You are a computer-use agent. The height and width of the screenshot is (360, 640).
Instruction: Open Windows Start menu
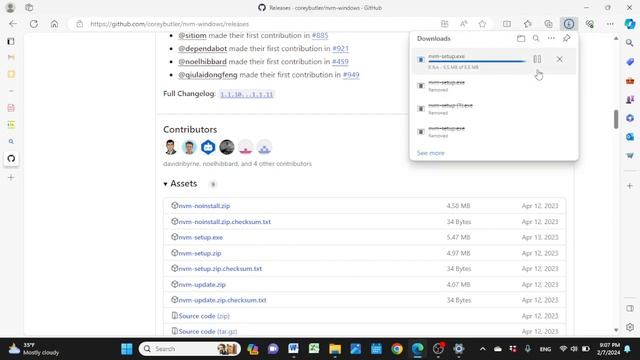point(127,349)
